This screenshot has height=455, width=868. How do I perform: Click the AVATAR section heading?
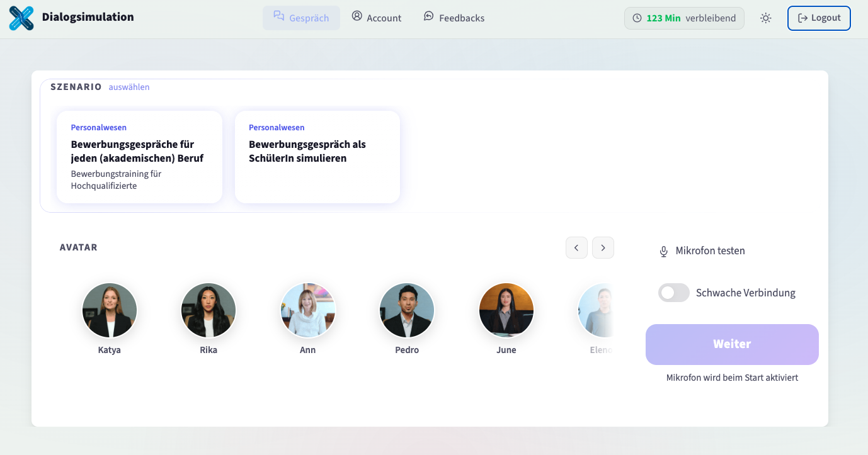[79, 247]
